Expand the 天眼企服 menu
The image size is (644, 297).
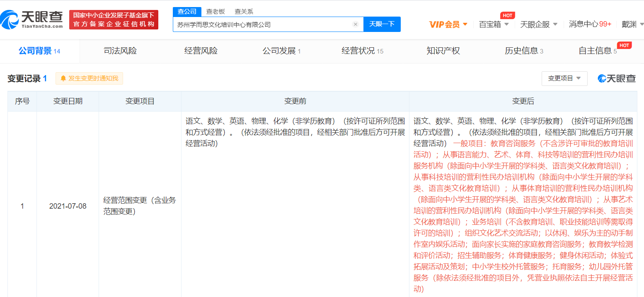(x=539, y=24)
